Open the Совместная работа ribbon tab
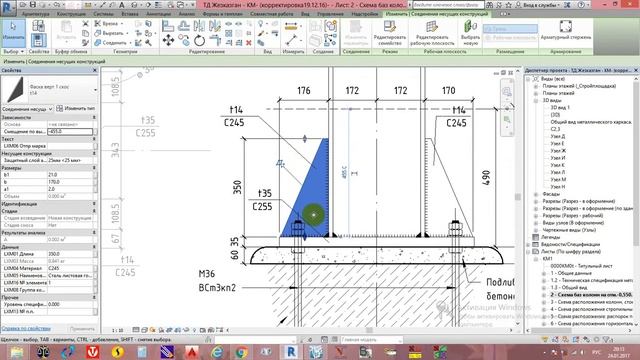 pos(272,14)
